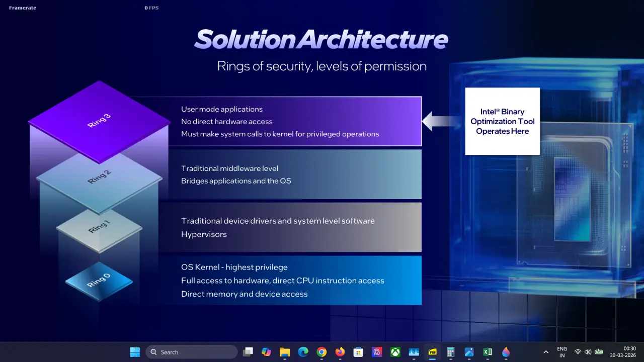This screenshot has height=362, width=644.
Task: Open the volume speaker control in tray
Action: pyautogui.click(x=588, y=352)
